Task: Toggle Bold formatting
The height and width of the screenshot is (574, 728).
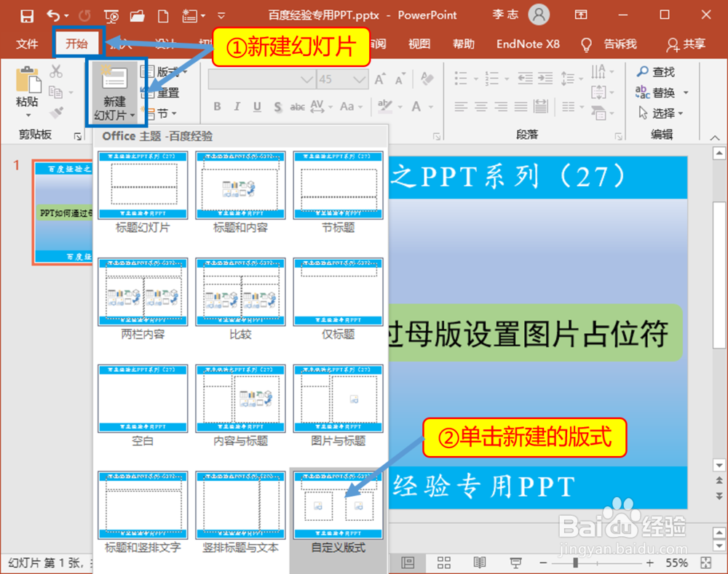Action: click(217, 107)
